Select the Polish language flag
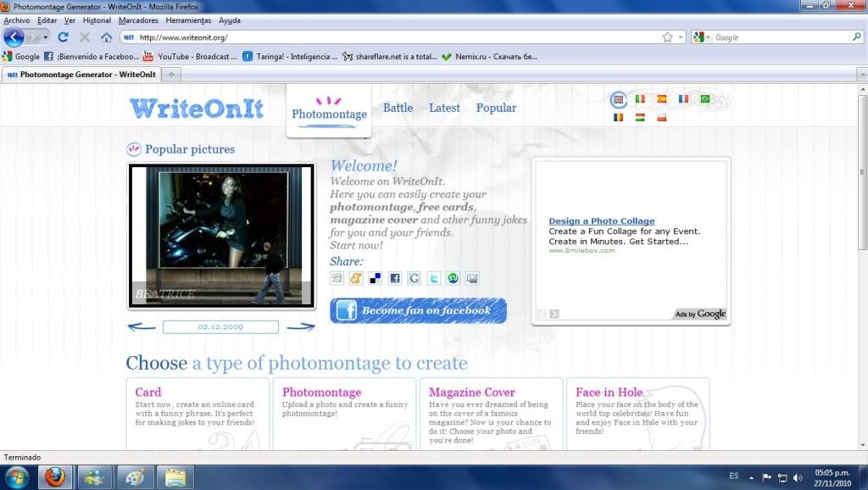The width and height of the screenshot is (868, 490). pyautogui.click(x=661, y=117)
